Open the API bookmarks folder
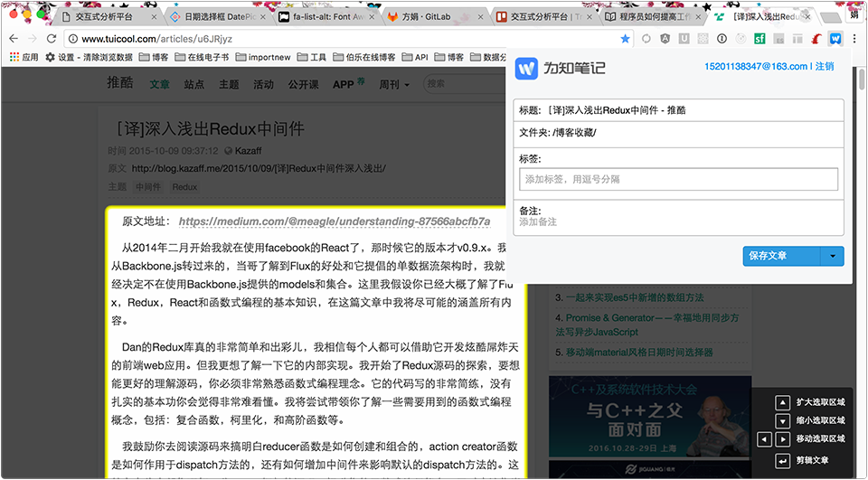 [415, 57]
